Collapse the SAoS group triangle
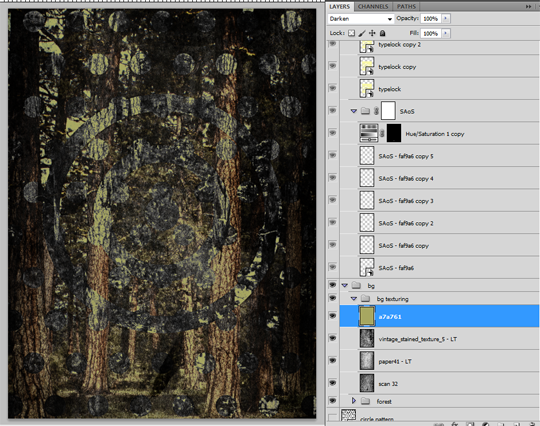 click(x=354, y=111)
